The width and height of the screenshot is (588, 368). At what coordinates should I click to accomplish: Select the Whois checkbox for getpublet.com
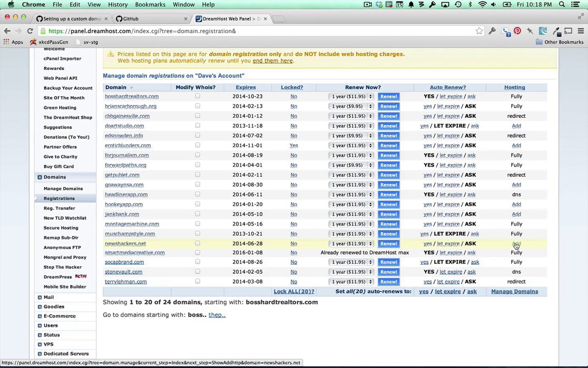click(197, 175)
